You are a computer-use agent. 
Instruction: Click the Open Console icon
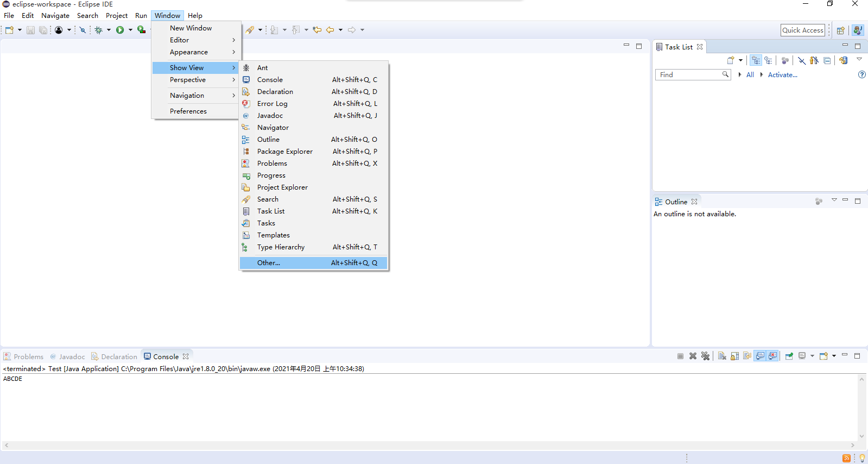coord(824,356)
